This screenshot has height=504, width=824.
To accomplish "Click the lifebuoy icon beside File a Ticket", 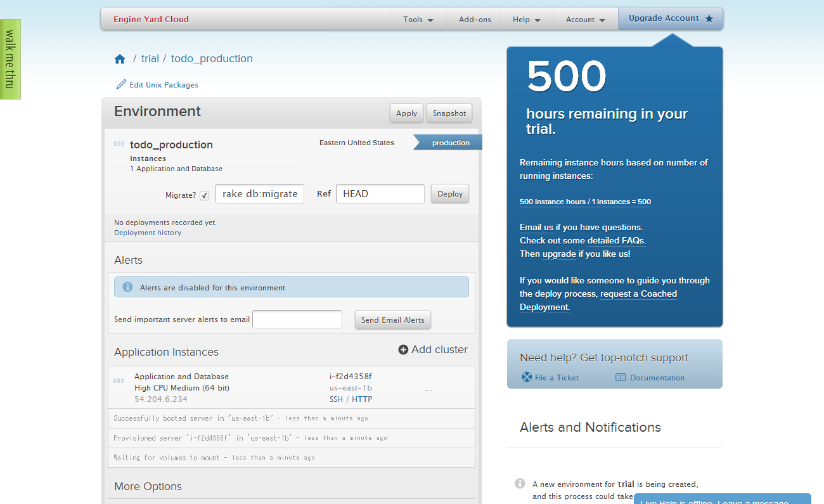I will 526,377.
